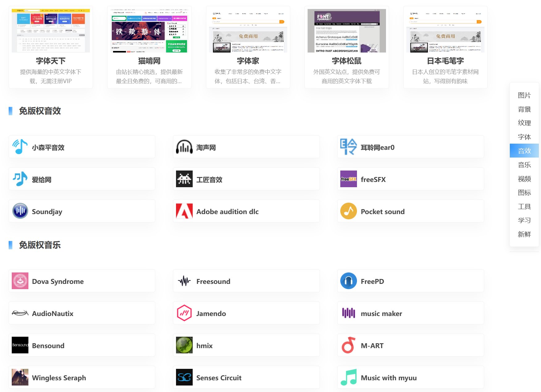Viewport: 541px width, 392px height.
Task: Select the highlighted 音效 navigation item
Action: click(x=524, y=151)
